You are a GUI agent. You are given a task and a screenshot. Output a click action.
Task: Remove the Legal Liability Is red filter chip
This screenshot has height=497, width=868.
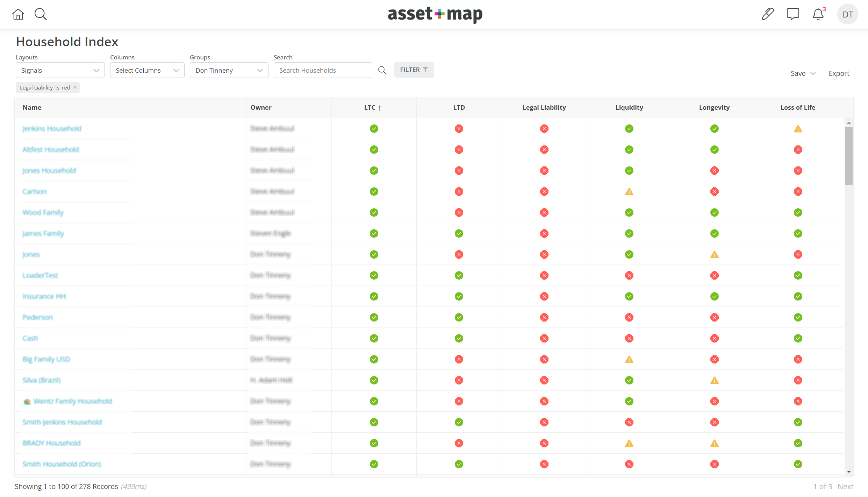[x=75, y=87]
